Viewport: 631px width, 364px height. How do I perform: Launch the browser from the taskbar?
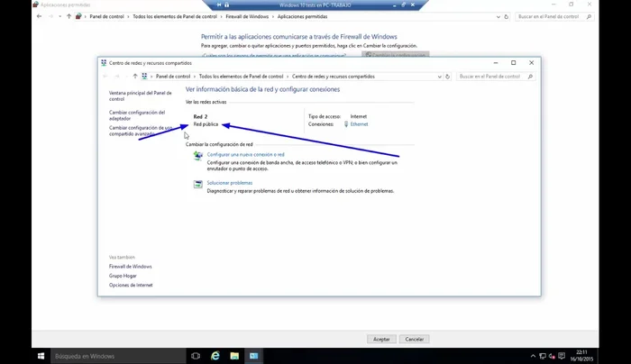215,356
